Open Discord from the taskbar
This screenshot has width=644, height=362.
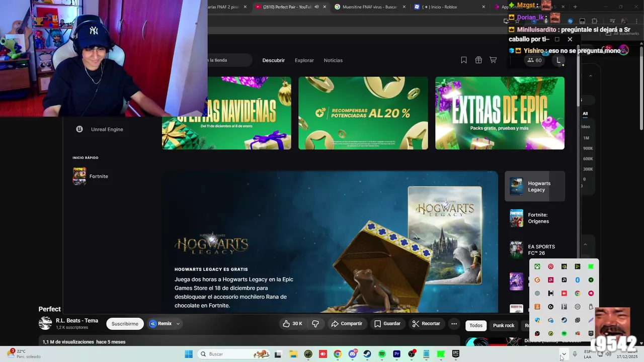(x=353, y=354)
